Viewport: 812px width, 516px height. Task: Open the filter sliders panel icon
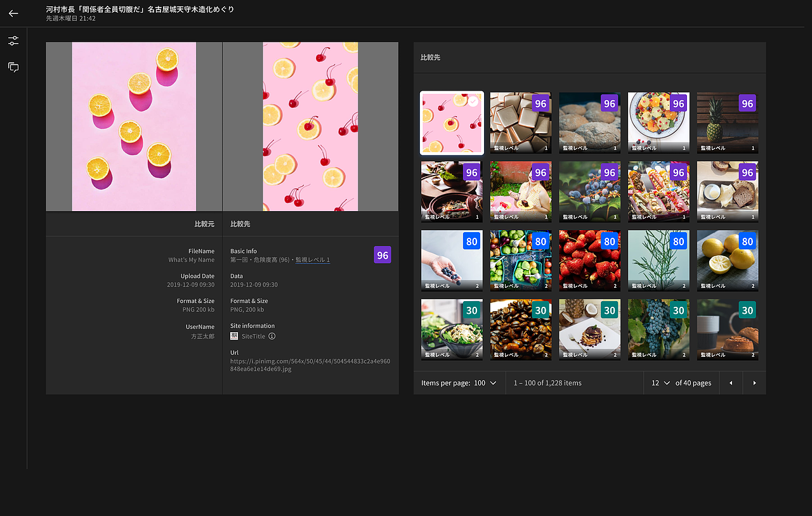click(13, 41)
